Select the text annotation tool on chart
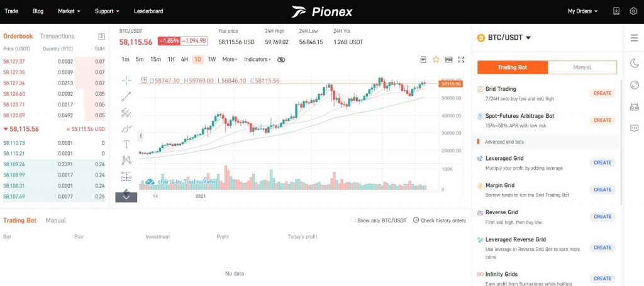644x286 pixels. (x=126, y=144)
